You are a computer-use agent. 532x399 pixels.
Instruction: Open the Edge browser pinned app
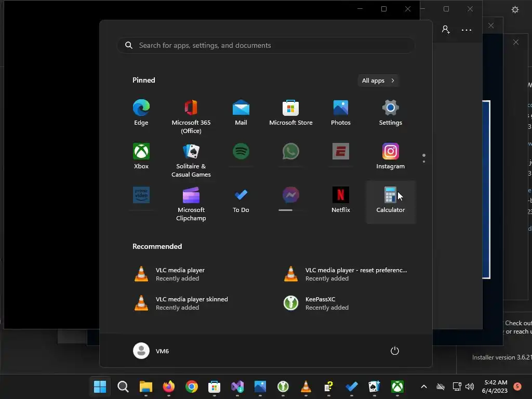pyautogui.click(x=141, y=113)
